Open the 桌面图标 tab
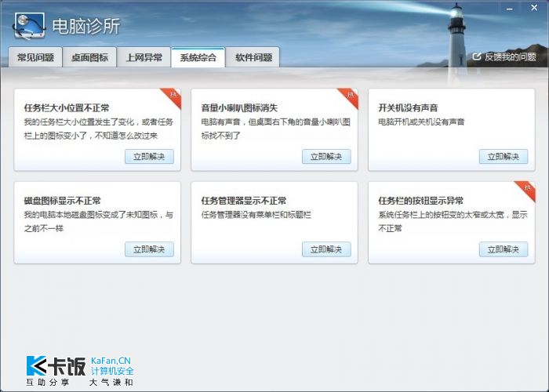 pos(89,57)
